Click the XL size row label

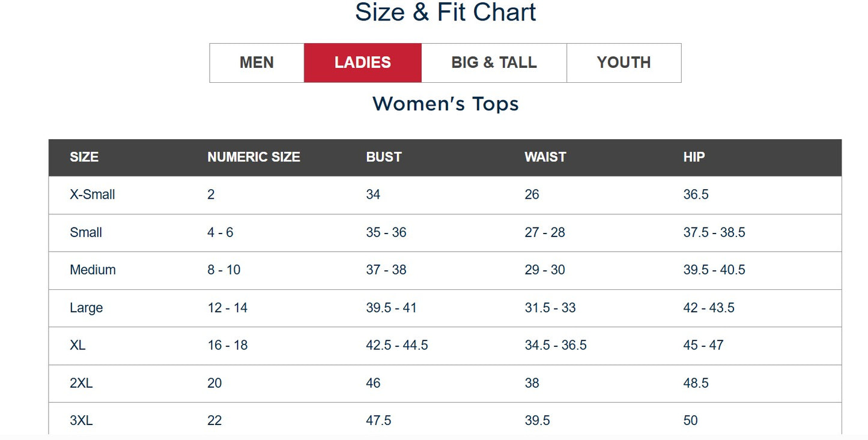click(x=77, y=345)
